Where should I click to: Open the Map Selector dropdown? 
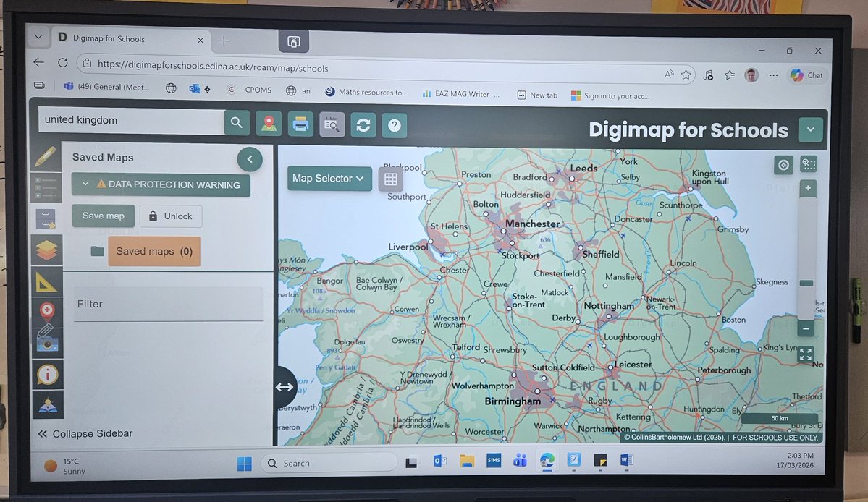tap(329, 179)
